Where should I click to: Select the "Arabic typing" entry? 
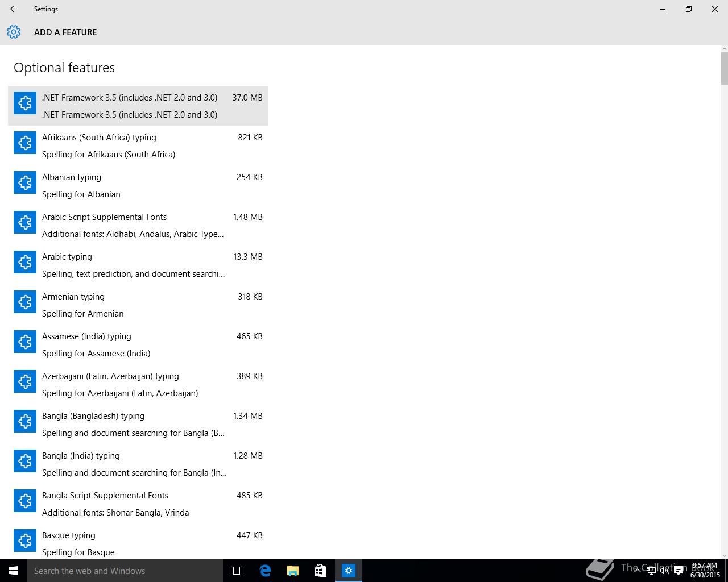(138, 265)
